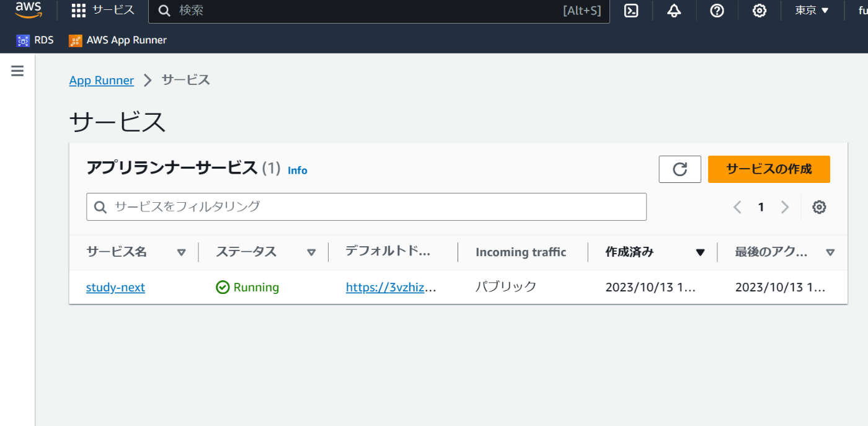
Task: Go to the previous table page
Action: click(737, 207)
